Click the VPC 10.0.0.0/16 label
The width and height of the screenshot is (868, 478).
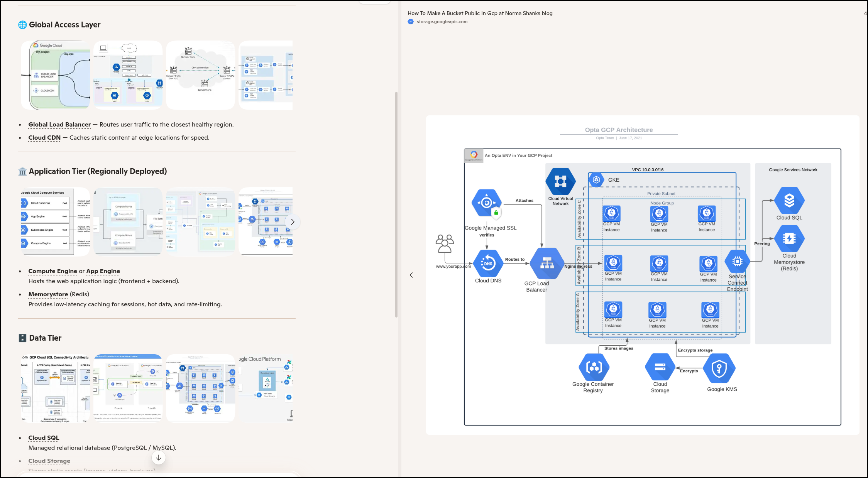648,170
